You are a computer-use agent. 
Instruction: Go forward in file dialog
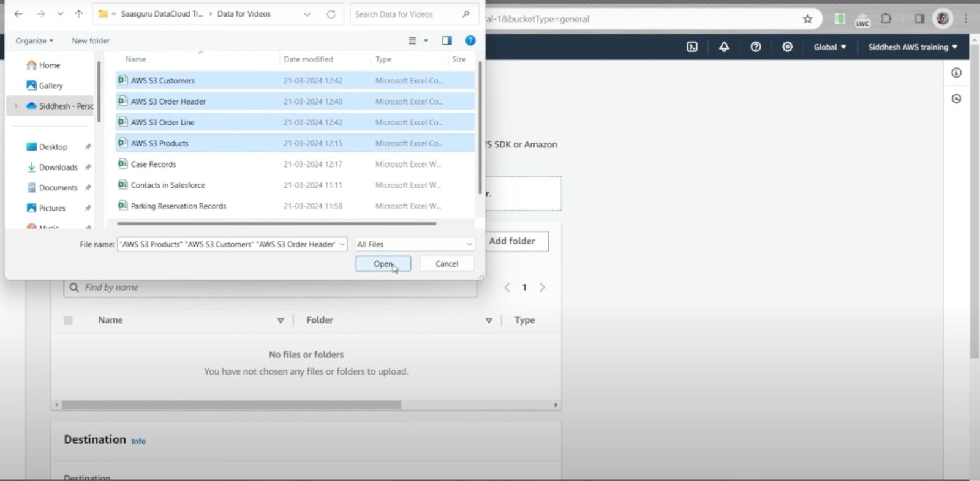tap(40, 14)
